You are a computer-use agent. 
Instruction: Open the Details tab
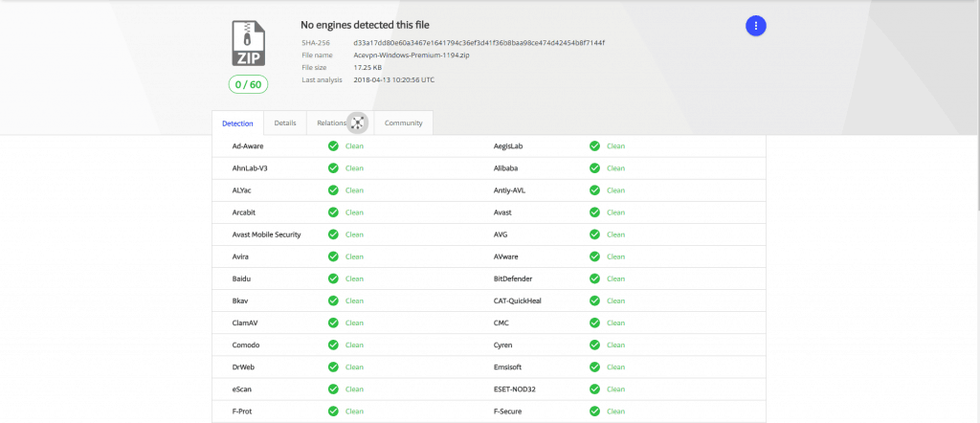(x=285, y=123)
